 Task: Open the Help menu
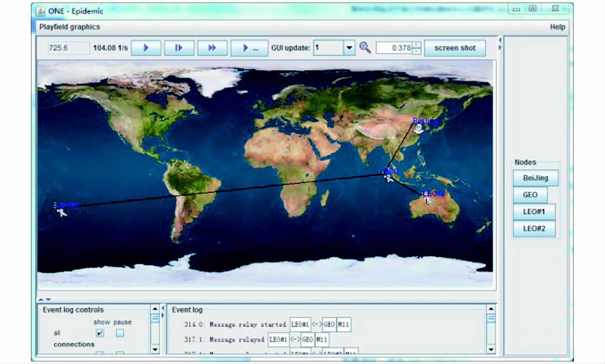[557, 27]
